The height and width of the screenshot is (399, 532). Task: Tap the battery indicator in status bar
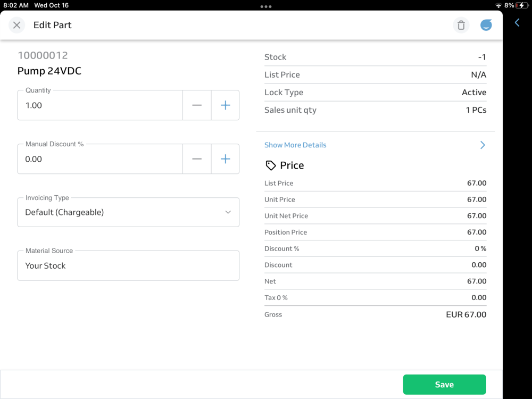pyautogui.click(x=521, y=5)
